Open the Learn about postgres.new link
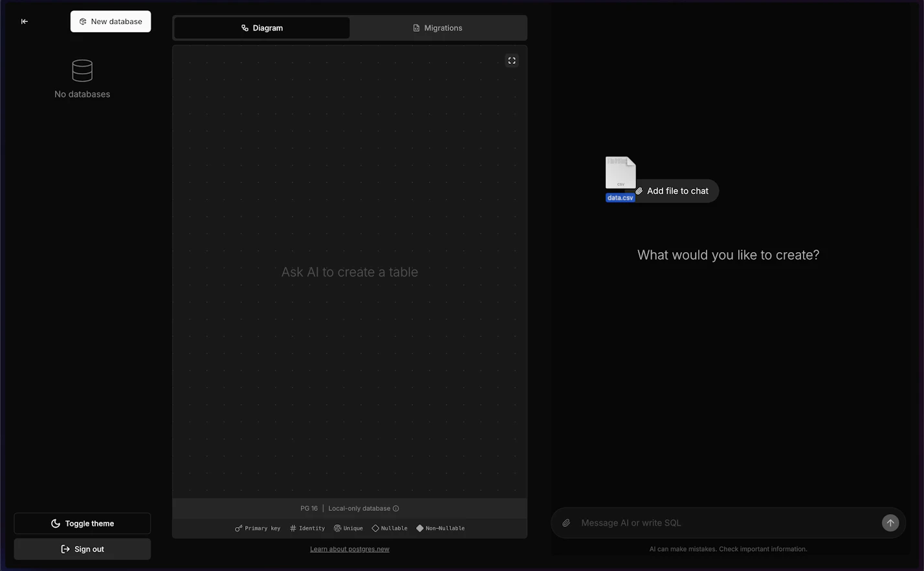This screenshot has height=571, width=924. pyautogui.click(x=349, y=549)
